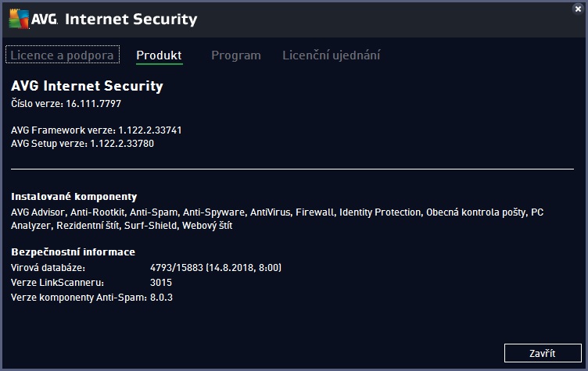Click the Virová databáze label
Screen dimensions: 588x371
point(48,268)
